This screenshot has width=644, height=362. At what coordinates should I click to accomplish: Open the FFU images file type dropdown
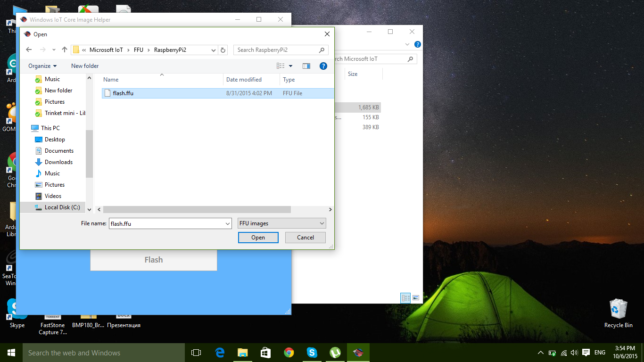pyautogui.click(x=282, y=223)
